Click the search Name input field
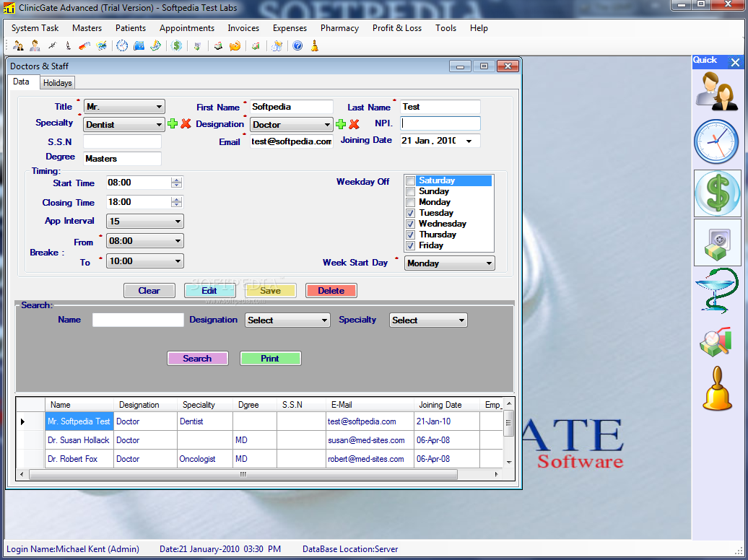The height and width of the screenshot is (560, 748). click(138, 320)
